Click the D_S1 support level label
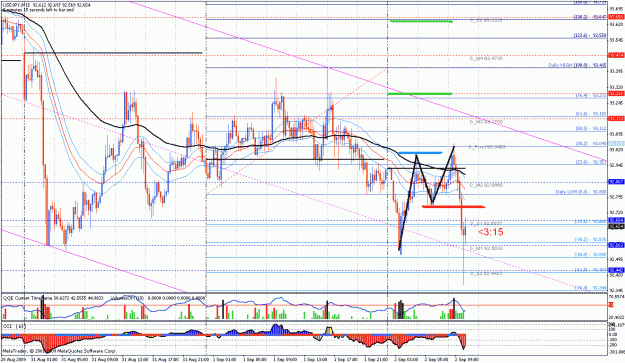This screenshot has height=363, width=625. [x=486, y=224]
